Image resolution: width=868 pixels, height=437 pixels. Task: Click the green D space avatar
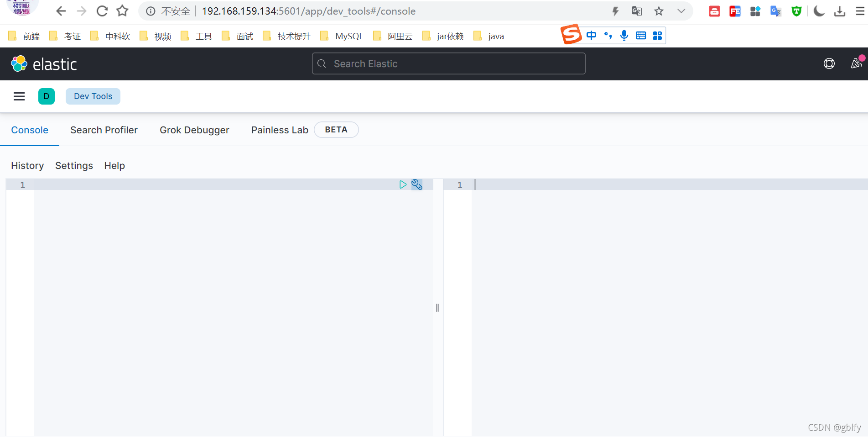pyautogui.click(x=47, y=96)
